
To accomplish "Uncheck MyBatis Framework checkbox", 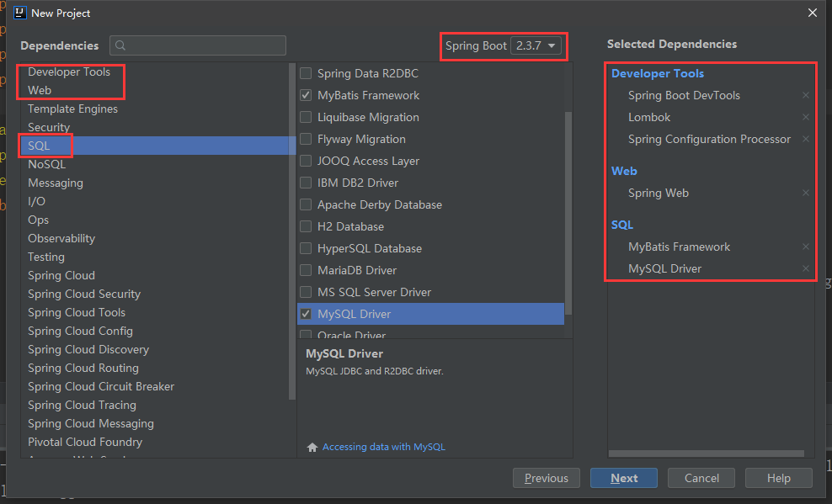I will tap(306, 95).
